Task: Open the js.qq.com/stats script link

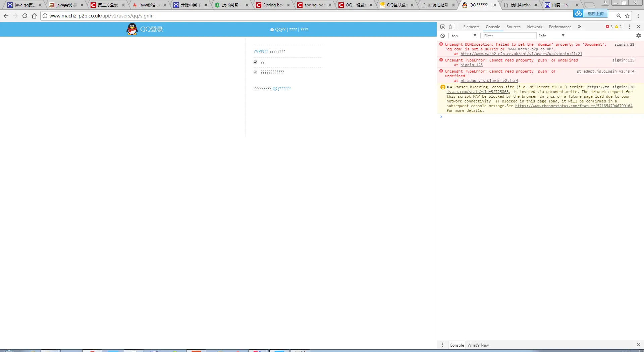Action: (x=478, y=92)
